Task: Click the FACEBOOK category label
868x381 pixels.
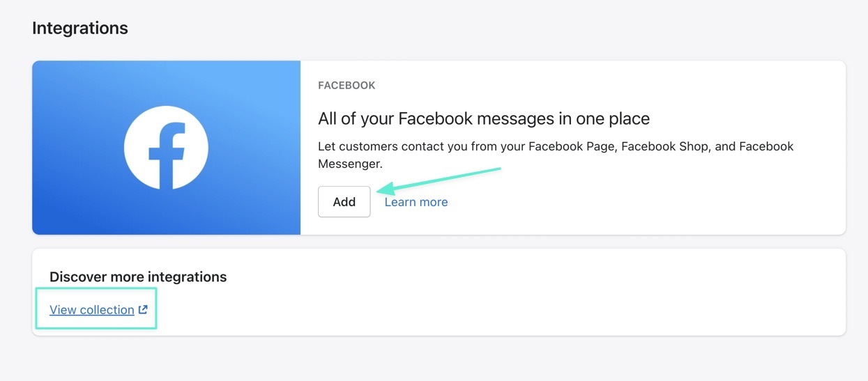Action: [x=347, y=86]
